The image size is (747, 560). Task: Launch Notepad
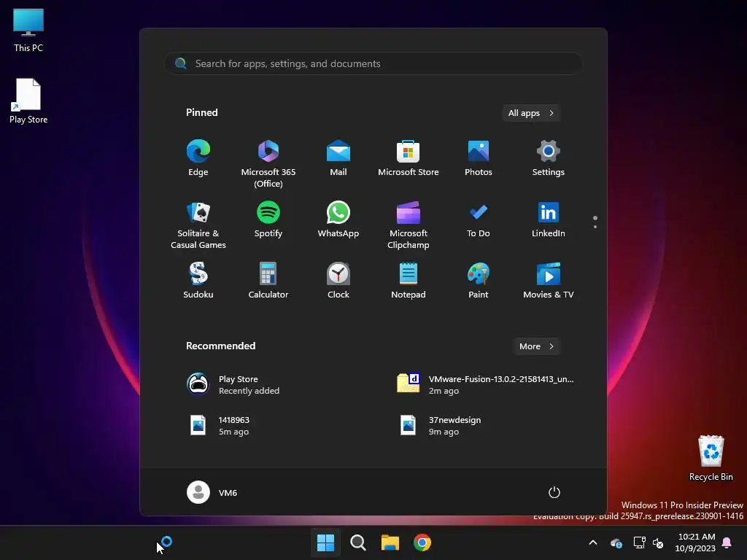click(x=409, y=281)
